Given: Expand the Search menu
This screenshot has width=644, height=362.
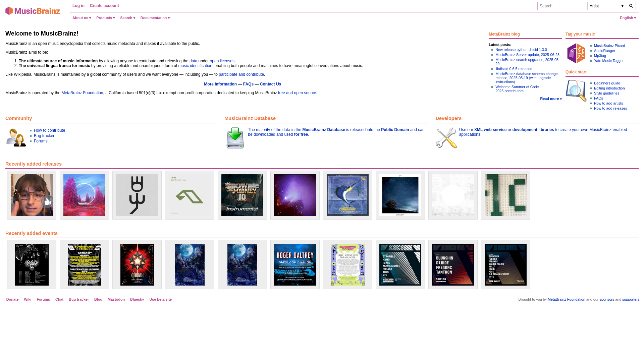Looking at the screenshot, I should tap(128, 18).
